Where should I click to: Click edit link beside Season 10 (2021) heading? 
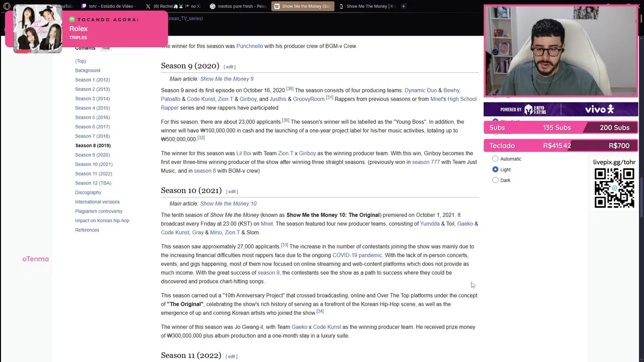pyautogui.click(x=231, y=192)
